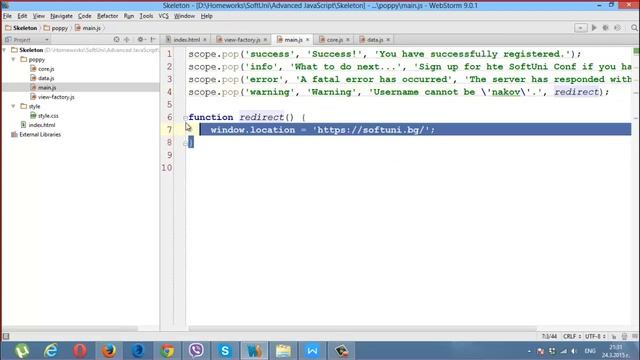Click the coverage run icon beside Debug
Screen dimensions: 640x360
pyautogui.click(x=618, y=28)
